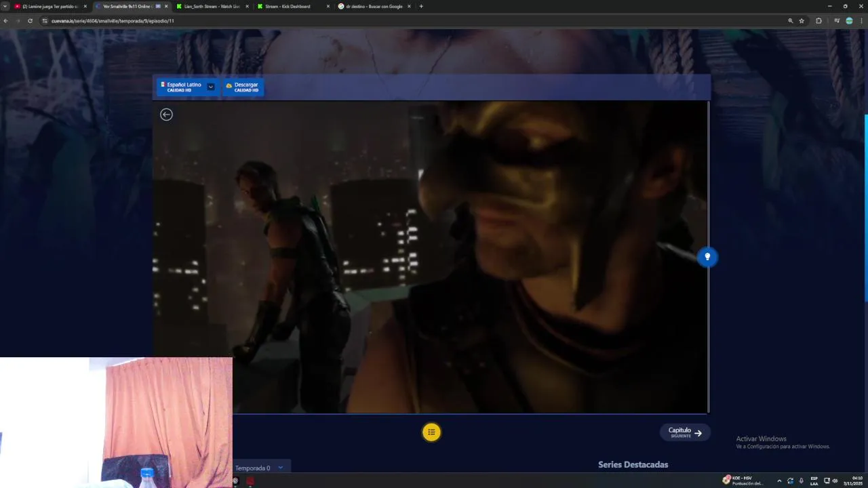Click the back arrow in the video player
The image size is (868, 488).
click(x=166, y=115)
